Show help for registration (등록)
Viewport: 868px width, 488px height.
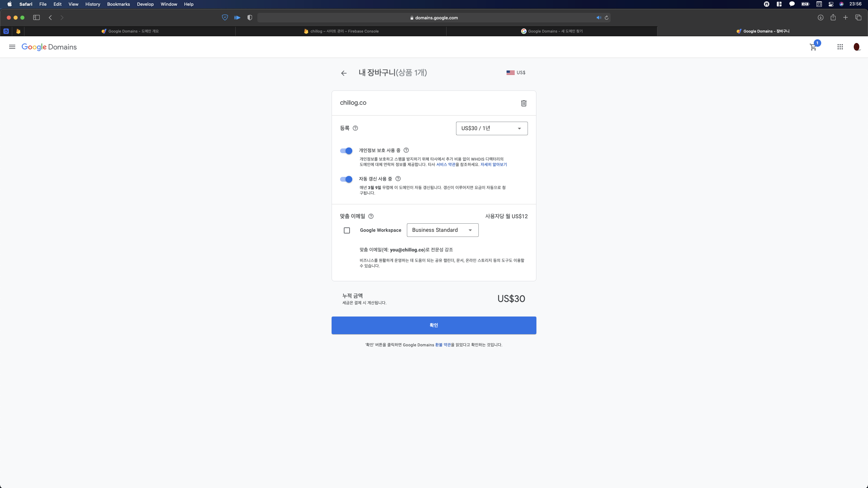355,128
